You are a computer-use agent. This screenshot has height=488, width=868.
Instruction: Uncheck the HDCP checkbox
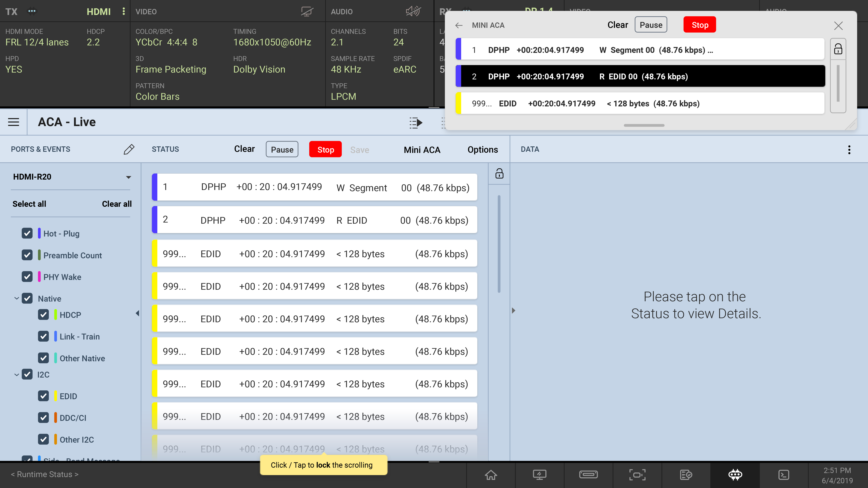[x=43, y=315]
